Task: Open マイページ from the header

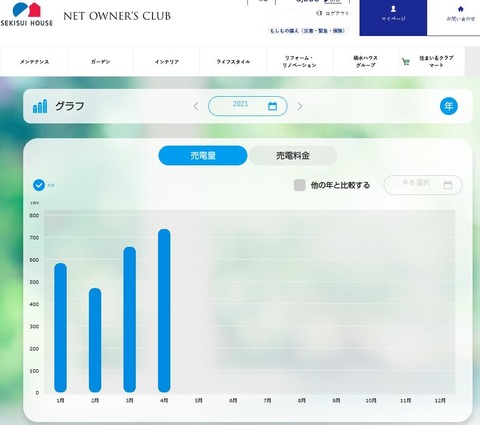Action: [393, 18]
